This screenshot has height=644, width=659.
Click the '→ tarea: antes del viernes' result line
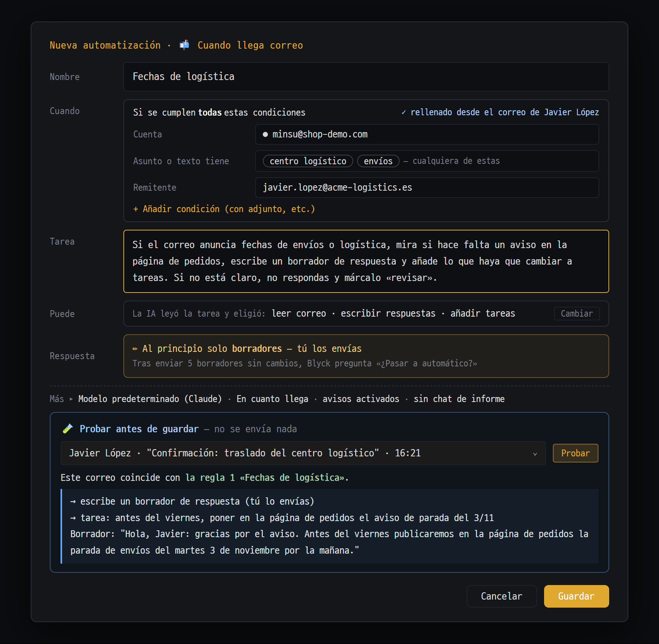coord(282,518)
